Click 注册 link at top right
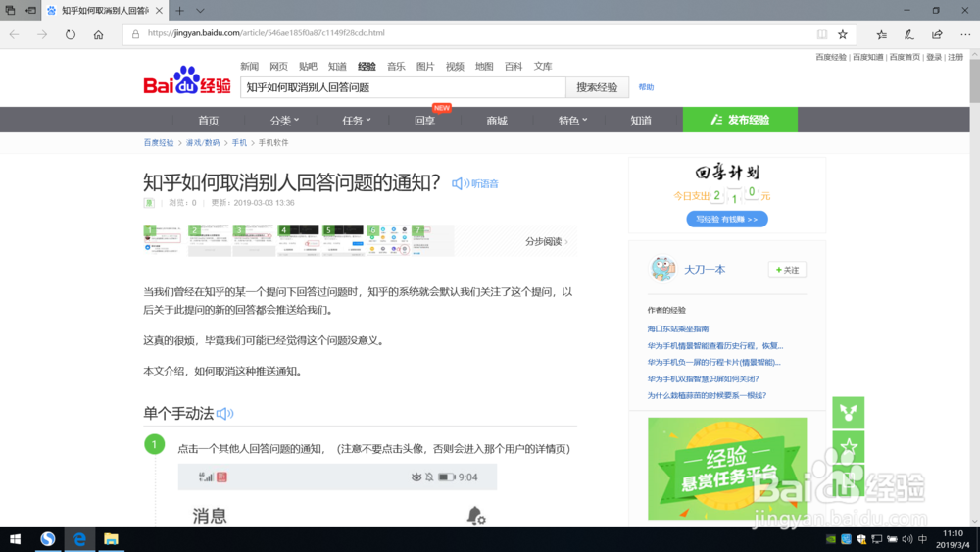Screen dimensions: 980x552 click(955, 57)
